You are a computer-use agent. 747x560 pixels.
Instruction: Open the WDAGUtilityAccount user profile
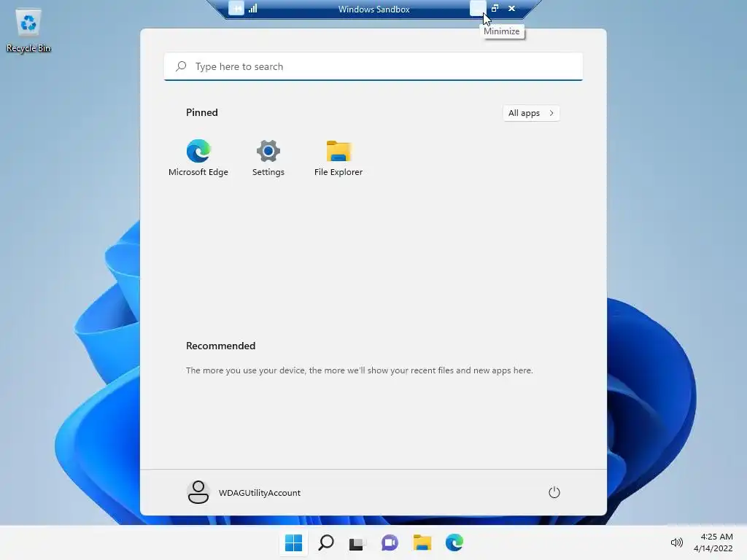[x=244, y=492]
